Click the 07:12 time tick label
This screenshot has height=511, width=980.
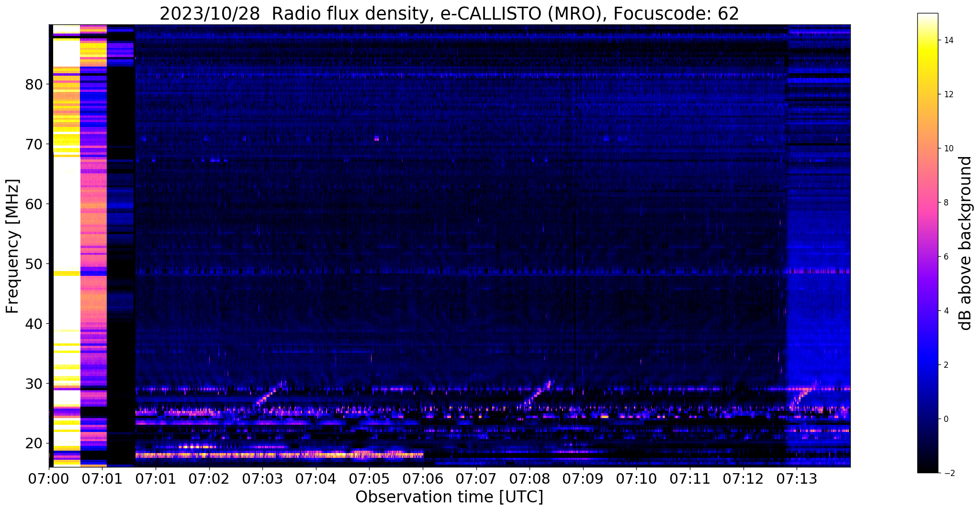pyautogui.click(x=743, y=478)
